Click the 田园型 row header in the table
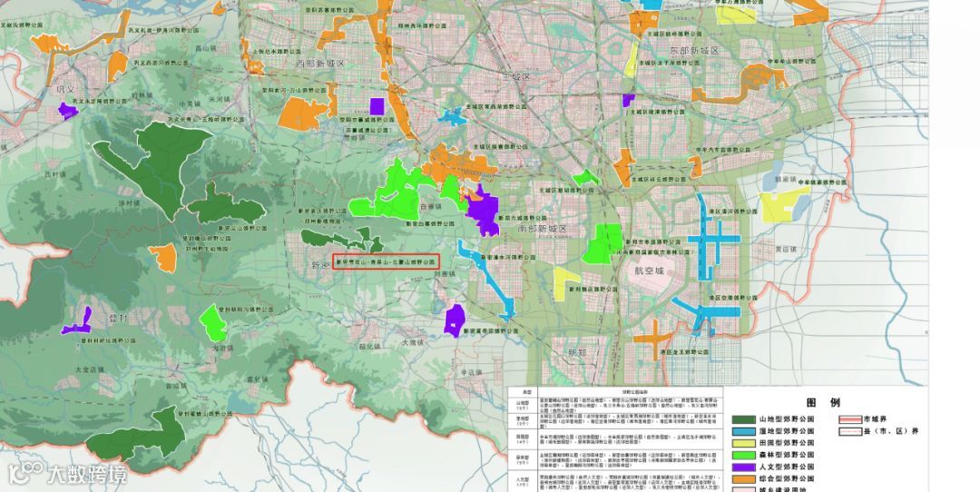Image resolution: width=980 pixels, height=492 pixels. [521, 439]
